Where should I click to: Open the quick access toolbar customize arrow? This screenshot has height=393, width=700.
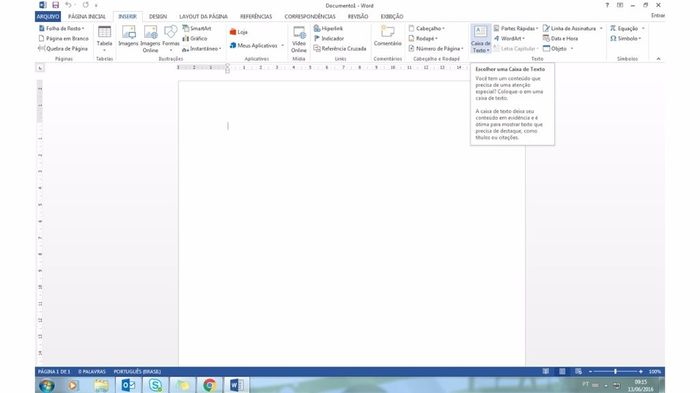(96, 5)
